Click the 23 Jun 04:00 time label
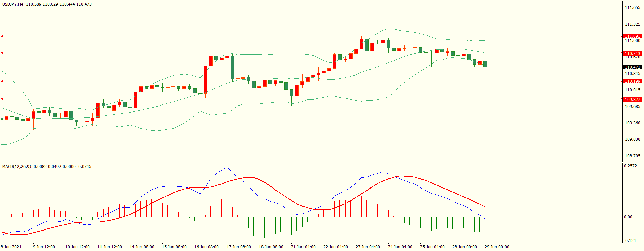Screen dimensions: 644x251 click(x=368, y=247)
